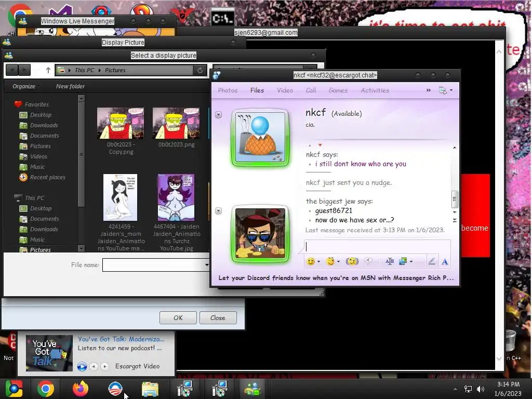Switch to handwriting mode pen icon
The width and height of the screenshot is (532, 399).
point(432,261)
